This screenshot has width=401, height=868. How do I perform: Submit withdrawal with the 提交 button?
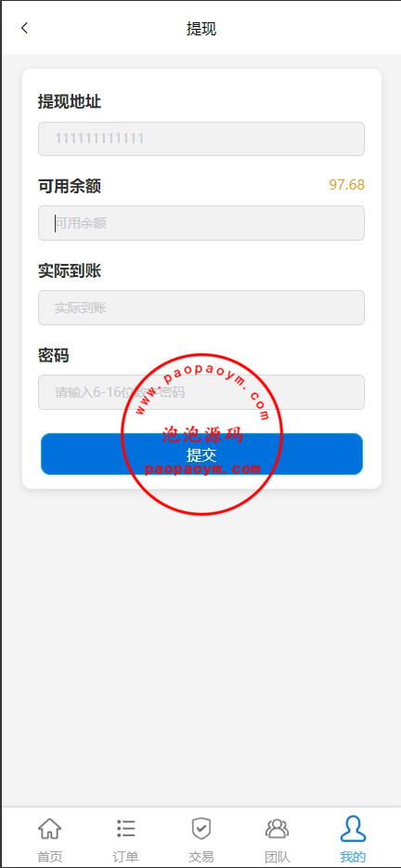coord(201,454)
